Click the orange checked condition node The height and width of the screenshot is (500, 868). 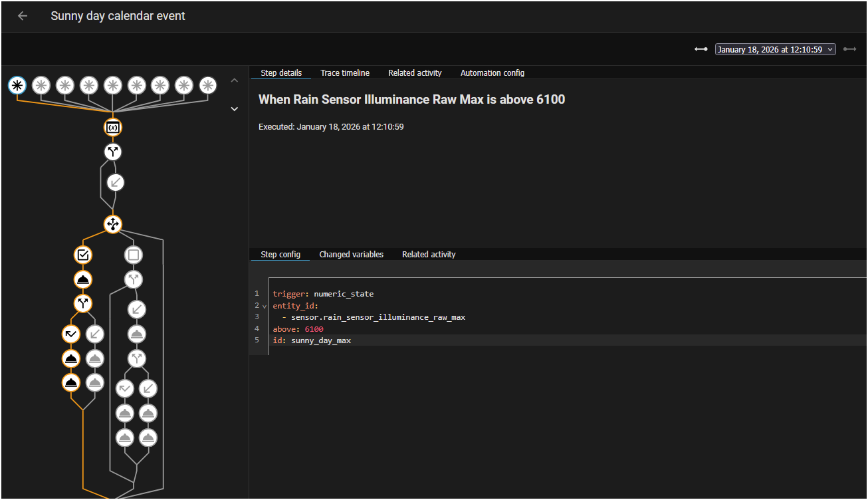click(x=83, y=255)
